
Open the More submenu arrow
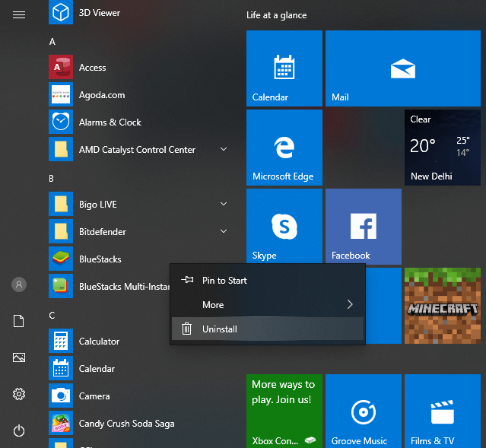pyautogui.click(x=350, y=304)
